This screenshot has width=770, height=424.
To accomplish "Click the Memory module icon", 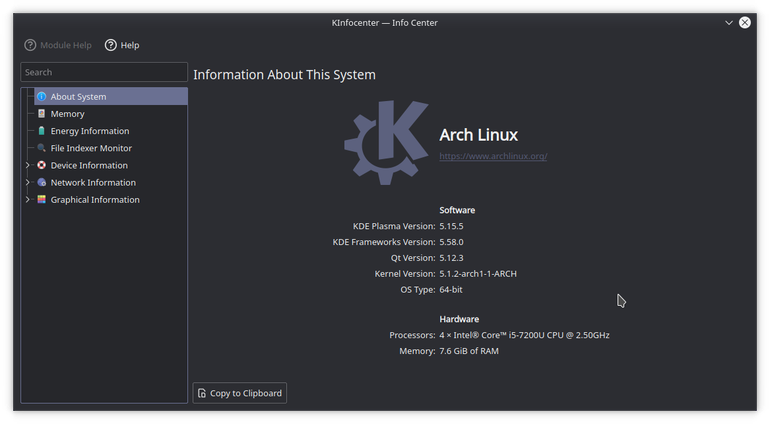I will point(42,113).
